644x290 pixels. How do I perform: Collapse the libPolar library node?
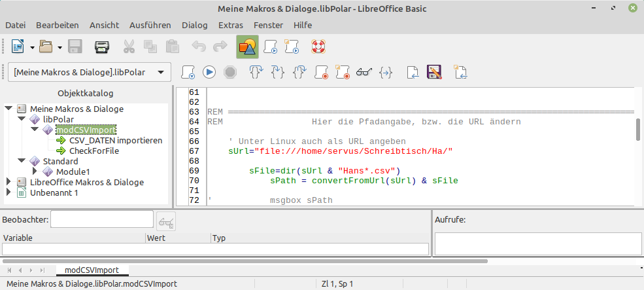22,119
